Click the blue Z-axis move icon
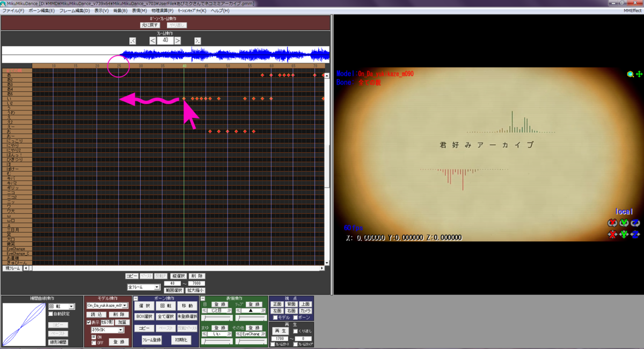644x349 pixels. pyautogui.click(x=635, y=234)
